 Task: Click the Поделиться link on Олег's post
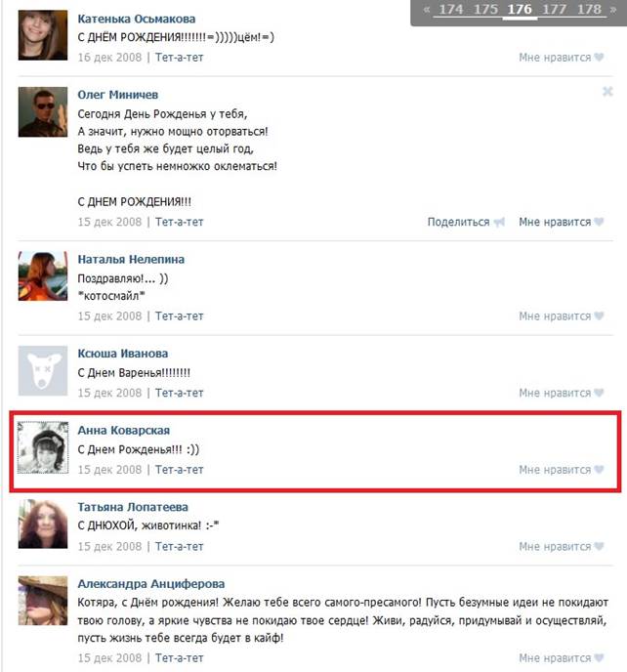pos(458,222)
